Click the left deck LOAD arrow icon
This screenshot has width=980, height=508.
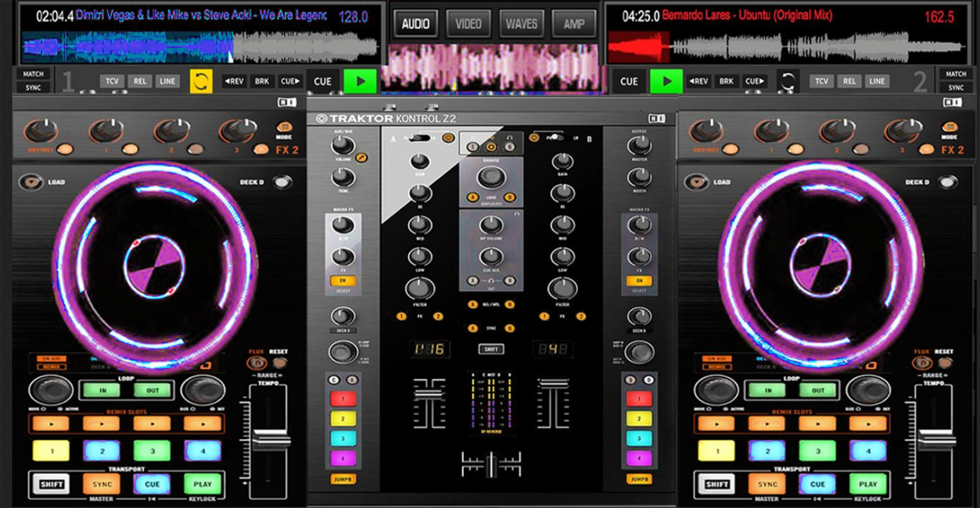pos(31,182)
